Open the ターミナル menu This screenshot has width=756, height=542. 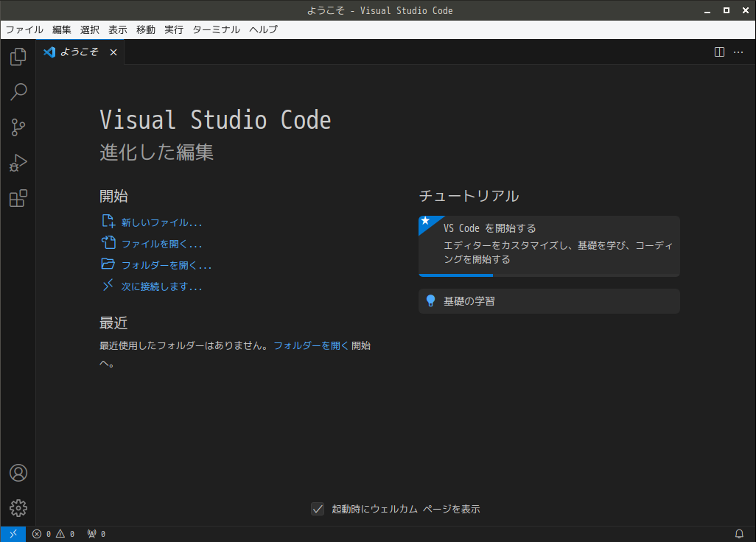[216, 30]
